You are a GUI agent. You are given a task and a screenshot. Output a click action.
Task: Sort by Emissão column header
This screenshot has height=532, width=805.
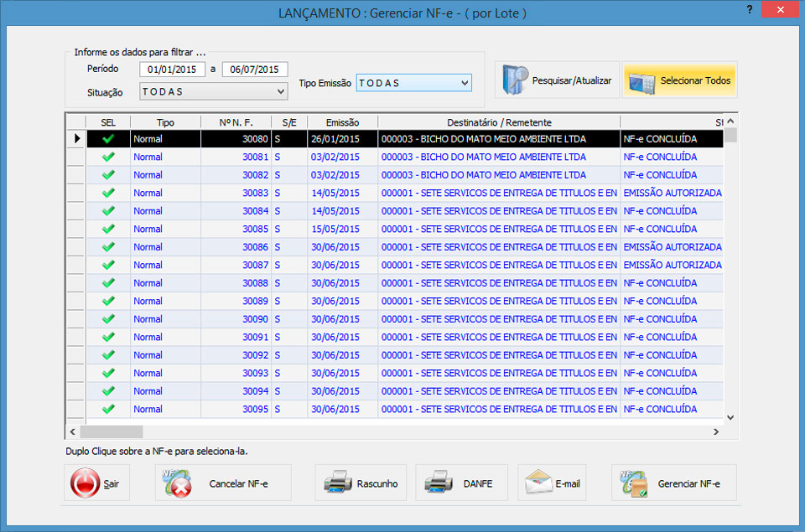342,122
